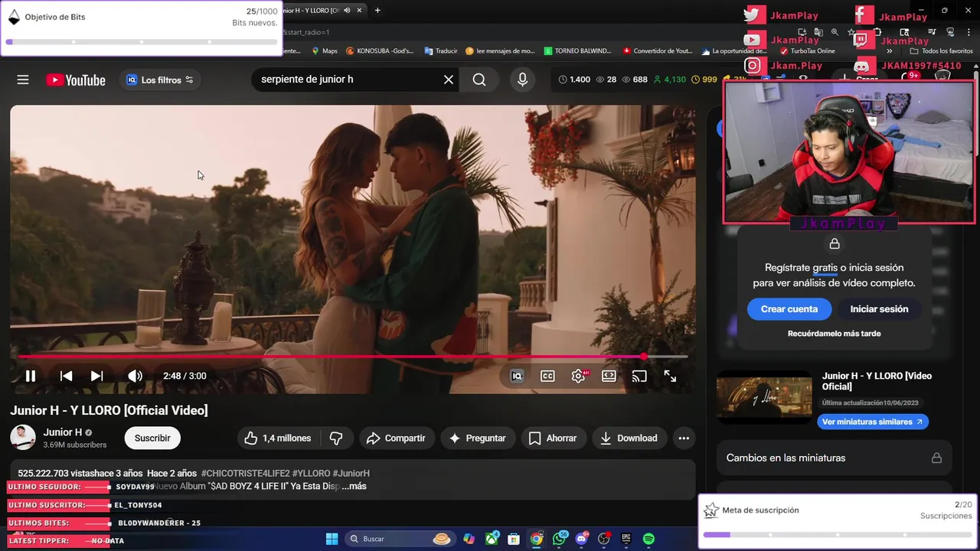The height and width of the screenshot is (551, 980).
Task: Open the Y LLORO thumbnail in vidIQ panel
Action: 764,397
